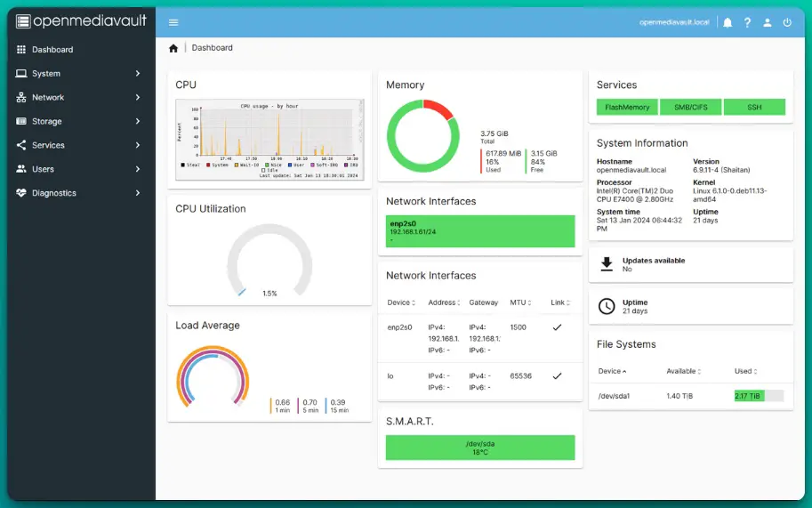Click the /dev/sda1 device cell

[x=614, y=396]
